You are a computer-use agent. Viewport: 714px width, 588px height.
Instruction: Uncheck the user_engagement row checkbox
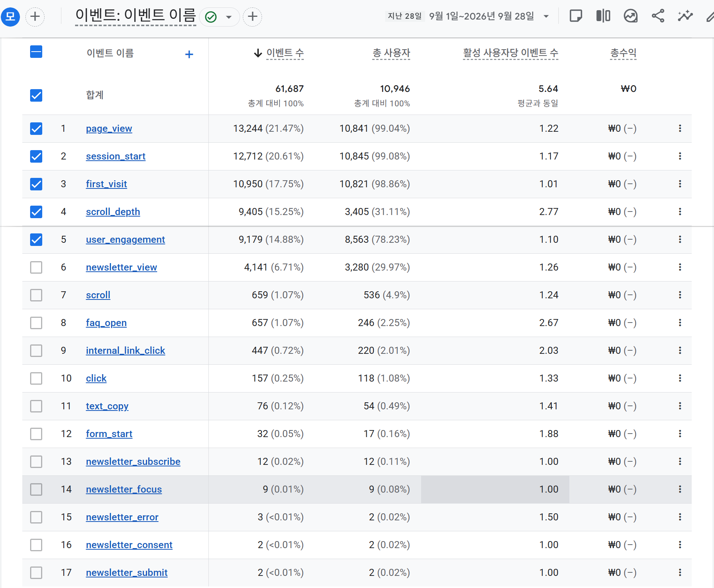[x=36, y=239]
